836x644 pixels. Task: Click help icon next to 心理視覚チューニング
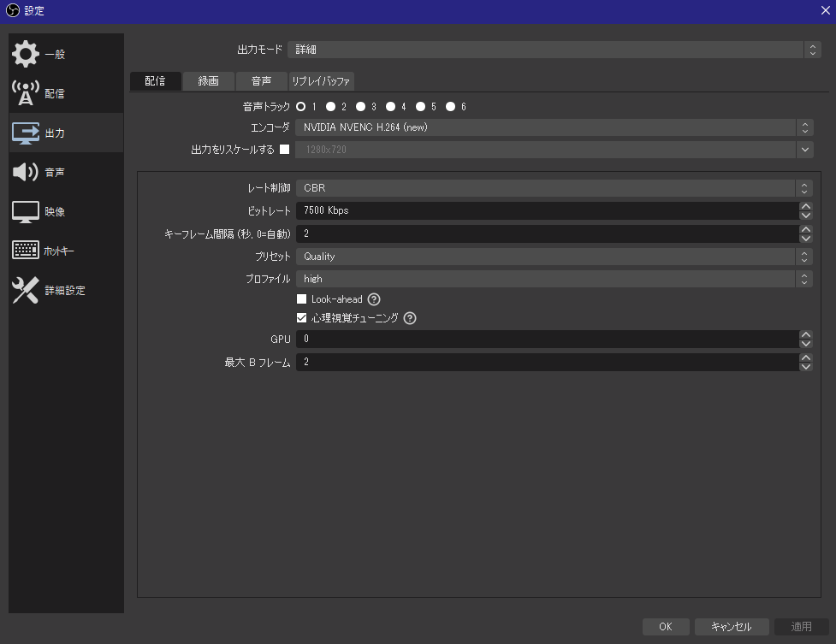410,318
